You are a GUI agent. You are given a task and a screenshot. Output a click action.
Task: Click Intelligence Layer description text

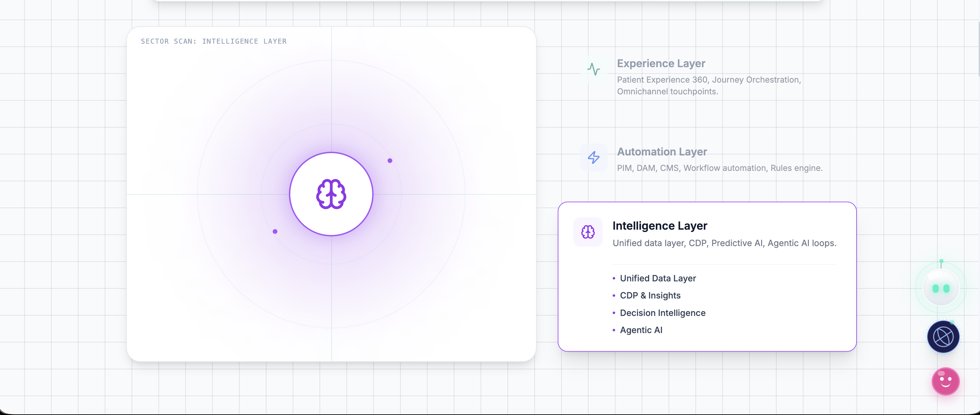[x=724, y=243]
